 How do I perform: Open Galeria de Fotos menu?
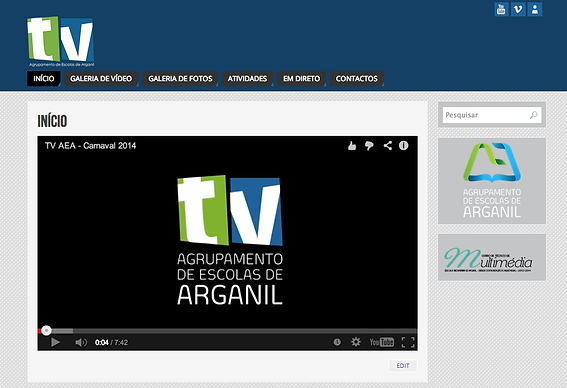pos(180,78)
